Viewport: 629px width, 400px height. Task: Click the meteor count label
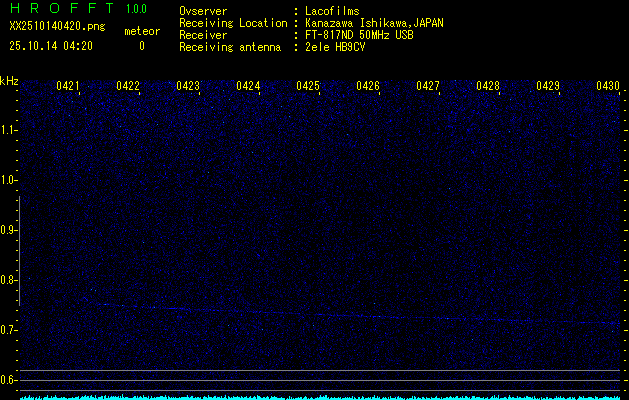[x=141, y=31]
